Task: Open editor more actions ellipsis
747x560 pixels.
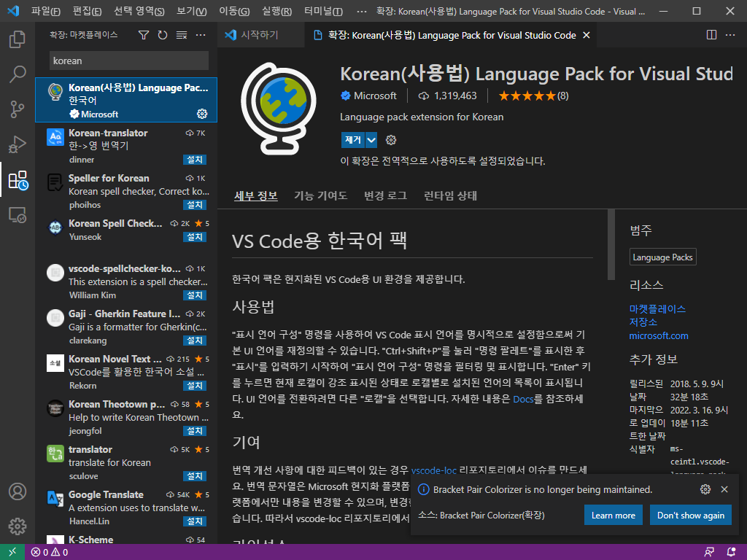Action: point(729,35)
